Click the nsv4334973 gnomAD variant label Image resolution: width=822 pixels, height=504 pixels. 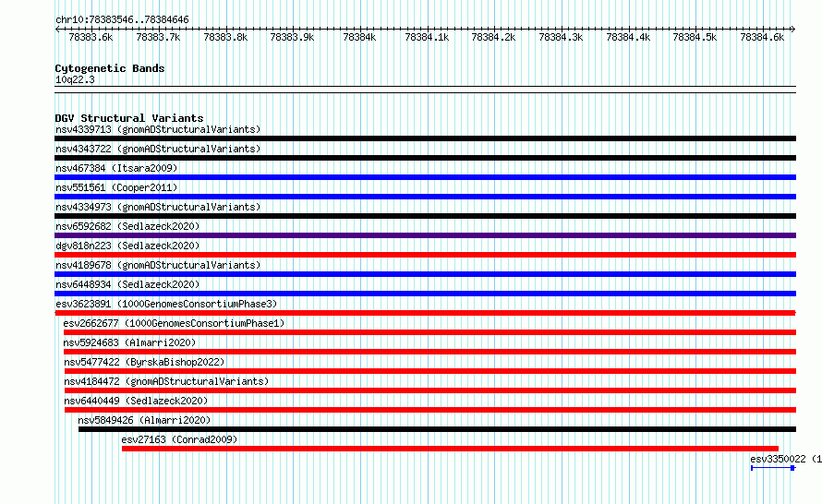point(158,207)
